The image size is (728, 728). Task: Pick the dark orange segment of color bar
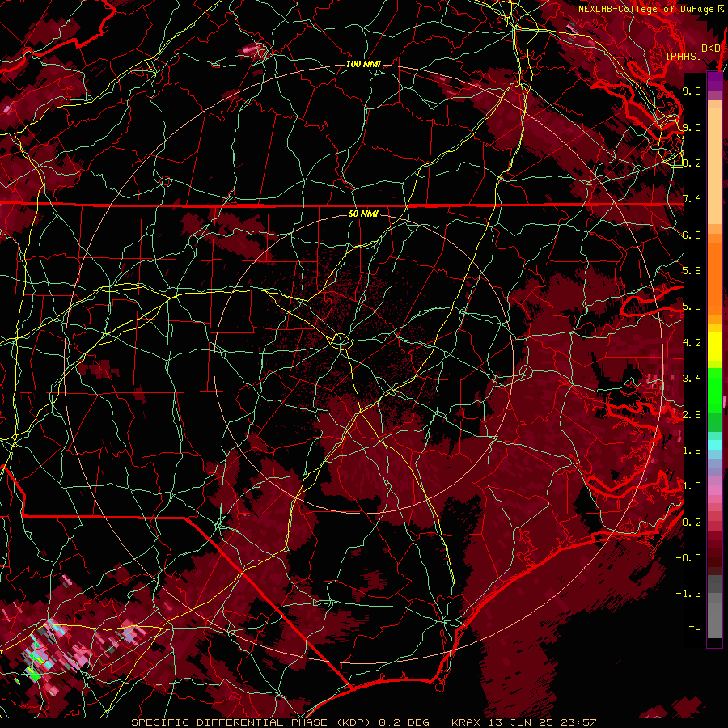click(714, 278)
